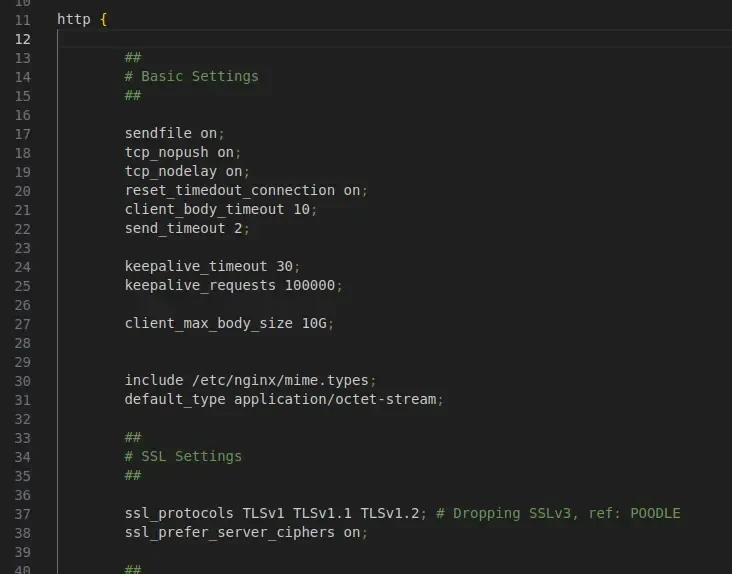Click 'default_type application/octet-stream;' line
The height and width of the screenshot is (574, 732).
coord(284,400)
